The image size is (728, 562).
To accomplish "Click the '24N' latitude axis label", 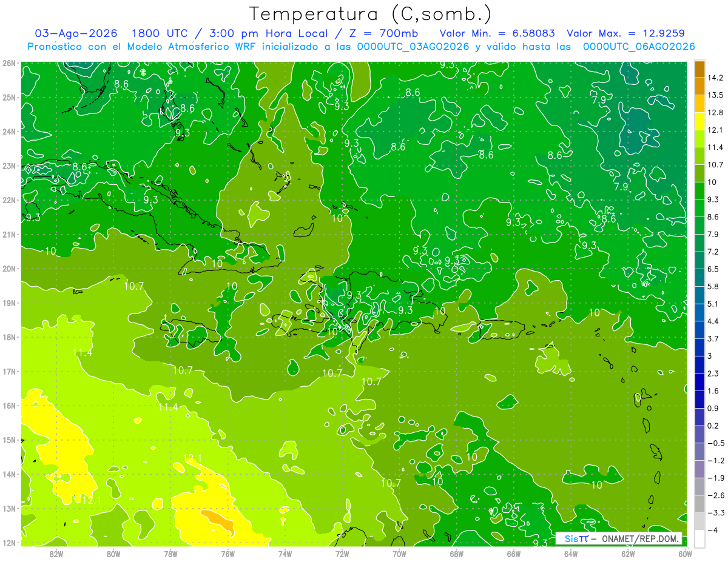I will pyautogui.click(x=8, y=132).
